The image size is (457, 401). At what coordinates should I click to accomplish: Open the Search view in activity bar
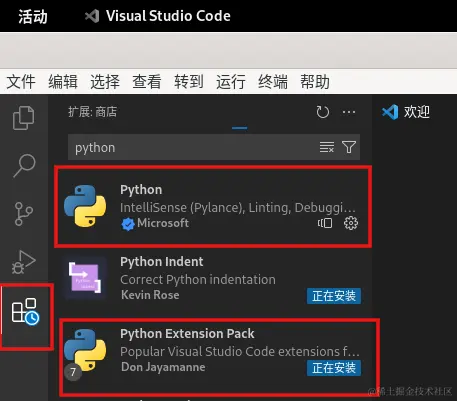pyautogui.click(x=24, y=165)
